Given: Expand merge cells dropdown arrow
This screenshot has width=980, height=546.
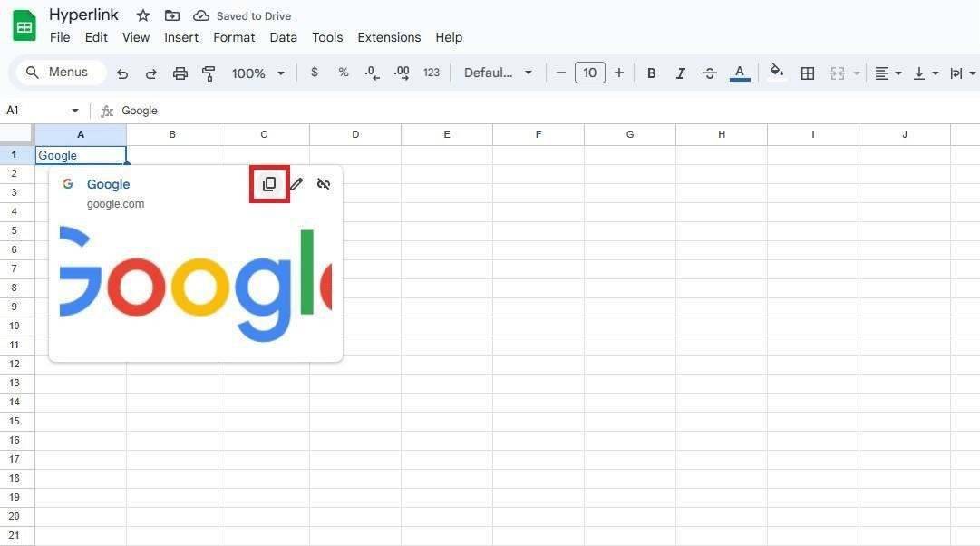Looking at the screenshot, I should pyautogui.click(x=856, y=73).
